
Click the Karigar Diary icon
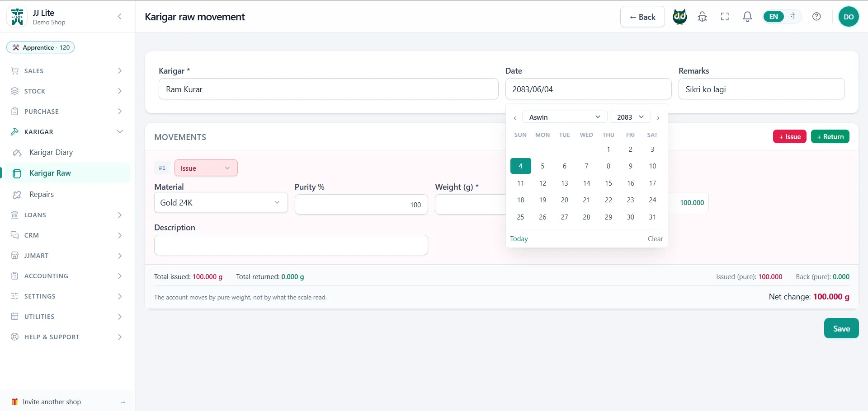coord(17,153)
